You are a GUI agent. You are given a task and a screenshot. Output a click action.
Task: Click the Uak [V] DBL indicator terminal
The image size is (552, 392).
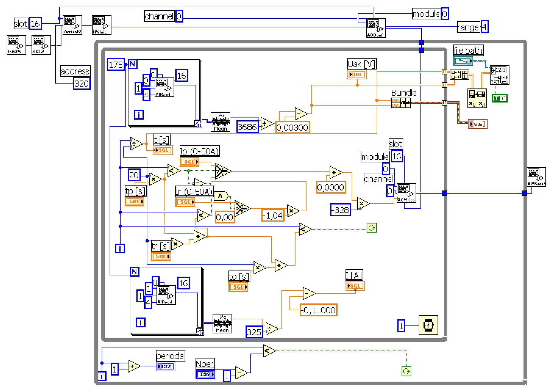point(357,74)
